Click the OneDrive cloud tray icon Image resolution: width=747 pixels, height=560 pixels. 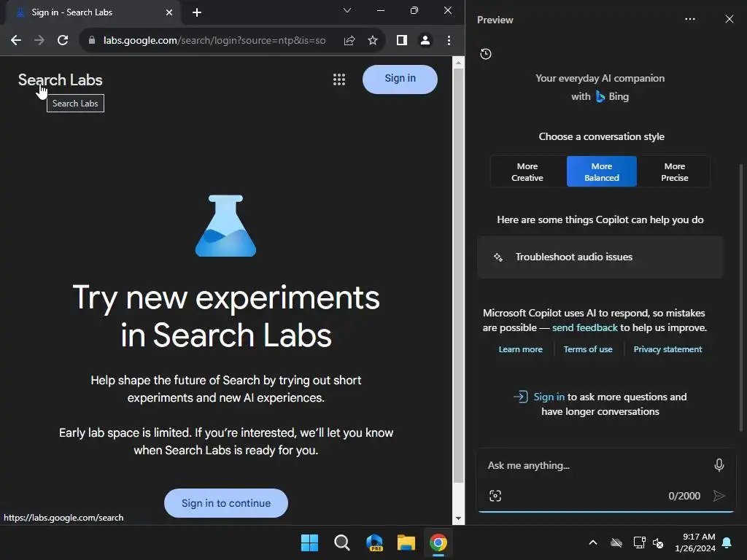pos(616,542)
